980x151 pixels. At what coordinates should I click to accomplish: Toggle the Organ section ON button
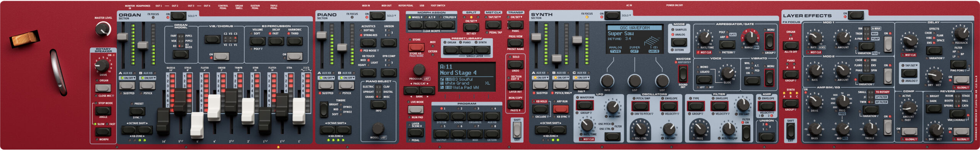178,16
